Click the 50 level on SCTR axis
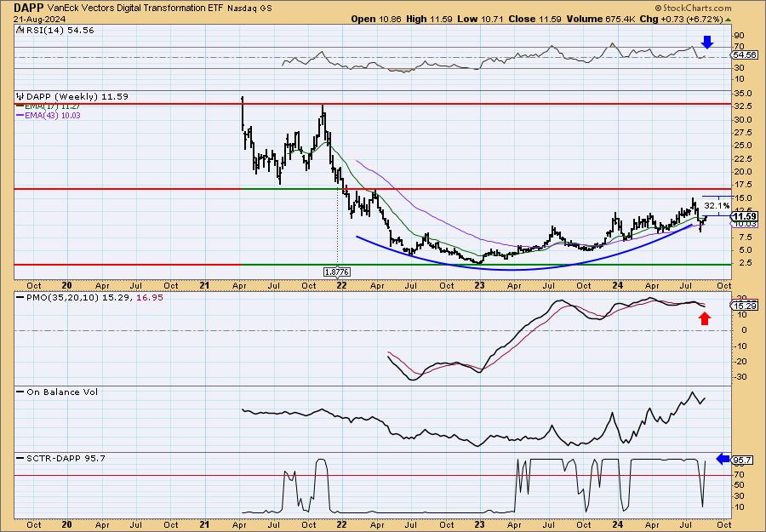This screenshot has height=532, width=766. coord(739,485)
